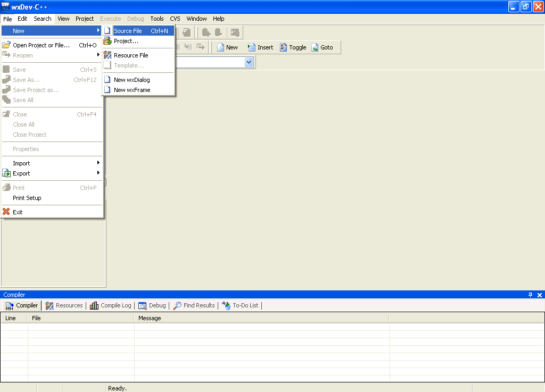Create a New wxFrame
Image resolution: width=545 pixels, height=392 pixels.
click(139, 90)
